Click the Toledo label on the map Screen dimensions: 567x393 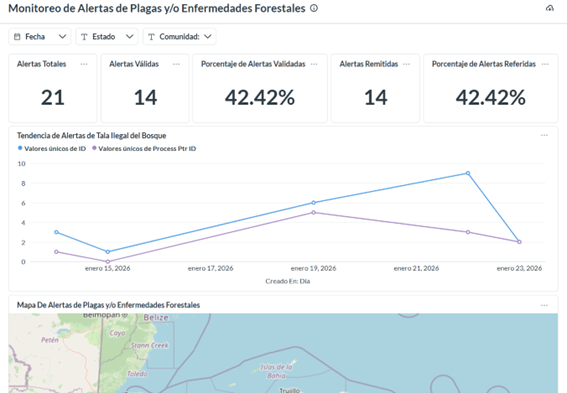click(x=137, y=373)
